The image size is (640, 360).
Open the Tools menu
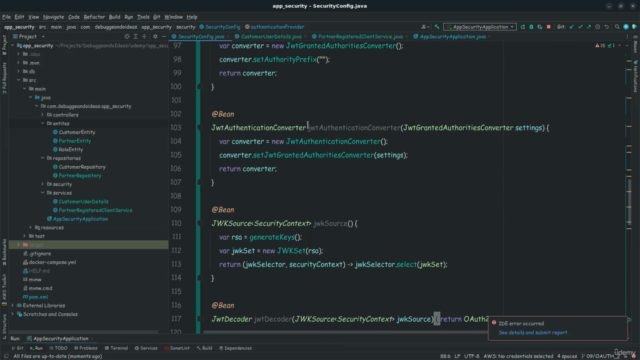(x=143, y=17)
